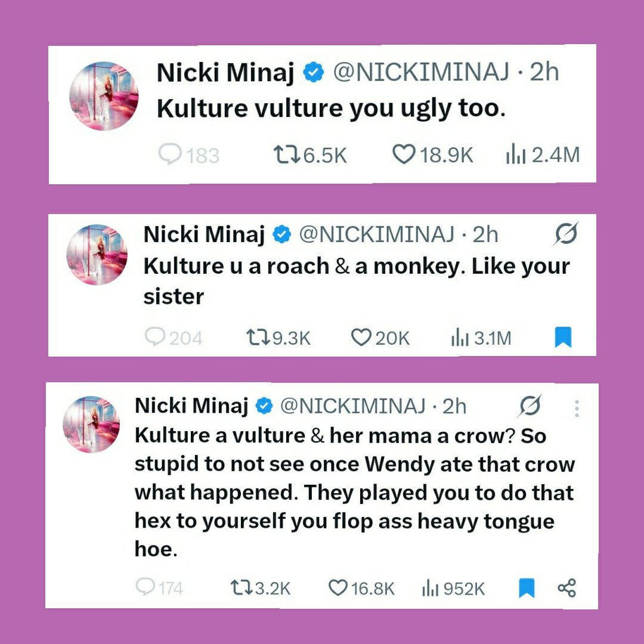
Task: Click the Grok icon on the third tweet
Action: coord(530,406)
